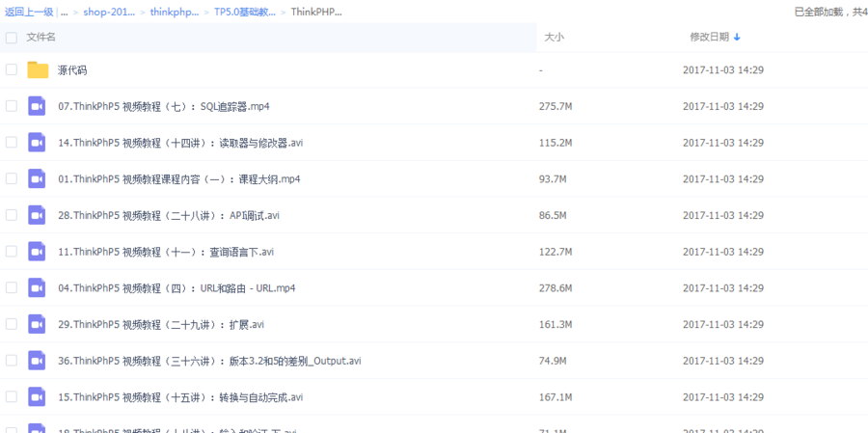The height and width of the screenshot is (433, 868).
Task: Click the sort arrow beside 修改日期
Action: (x=737, y=37)
